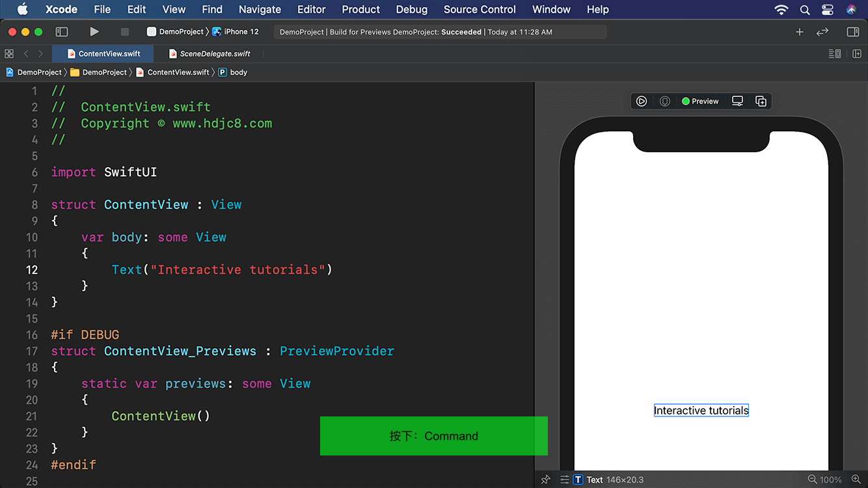Open the Find menu
Screen dimensions: 868x488
pyautogui.click(x=212, y=9)
